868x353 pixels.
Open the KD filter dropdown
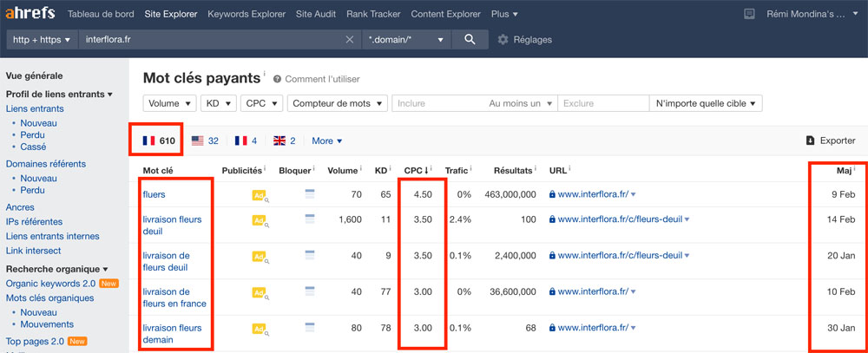[219, 103]
